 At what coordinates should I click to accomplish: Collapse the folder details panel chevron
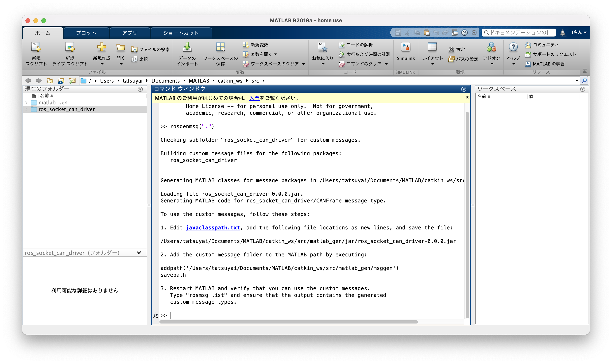(139, 253)
